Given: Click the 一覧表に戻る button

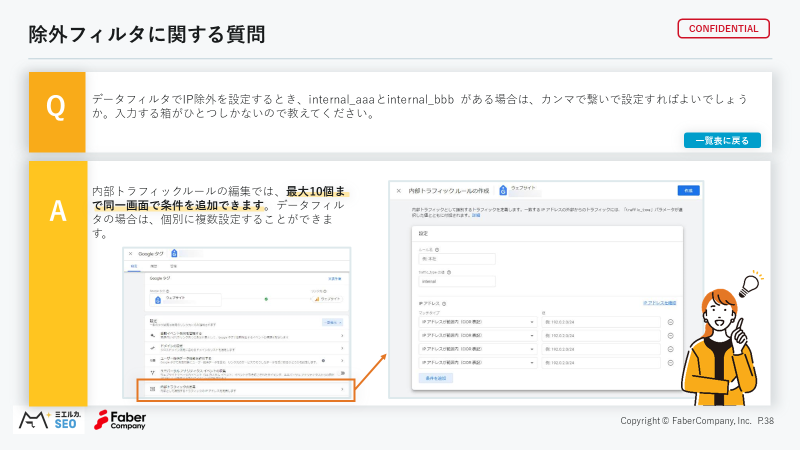Looking at the screenshot, I should pos(722,140).
